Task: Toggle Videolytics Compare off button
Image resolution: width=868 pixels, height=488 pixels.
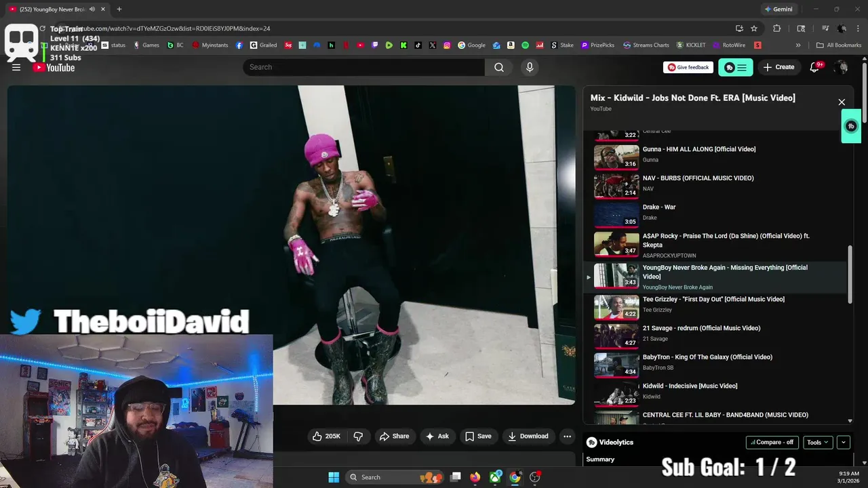Action: tap(772, 442)
